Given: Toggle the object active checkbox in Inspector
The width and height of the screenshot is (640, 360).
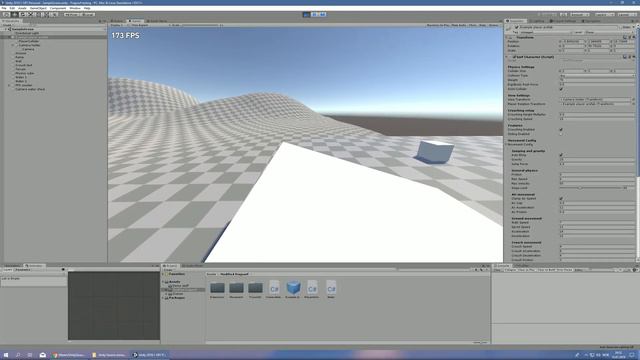Looking at the screenshot, I should pyautogui.click(x=517, y=27).
